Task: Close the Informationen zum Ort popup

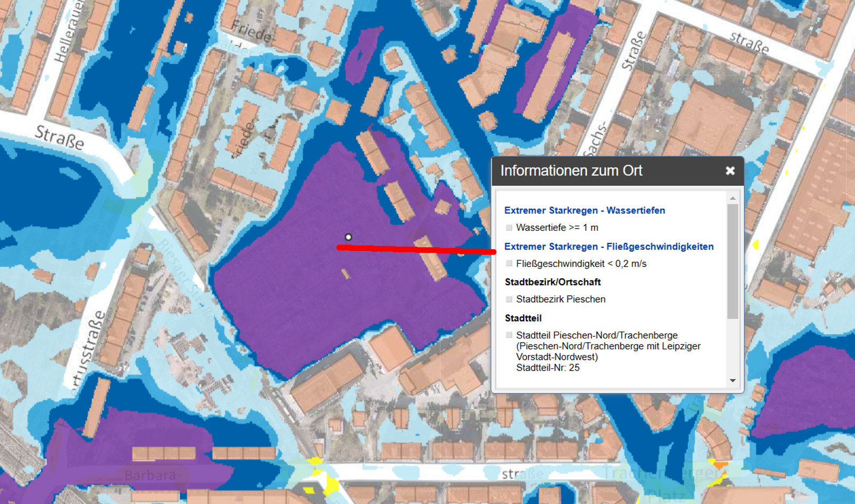Action: [730, 171]
